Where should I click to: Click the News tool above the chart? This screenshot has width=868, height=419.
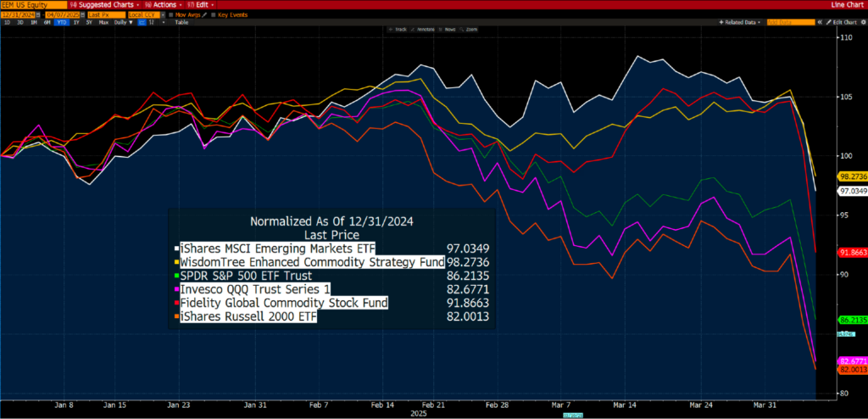(x=448, y=30)
